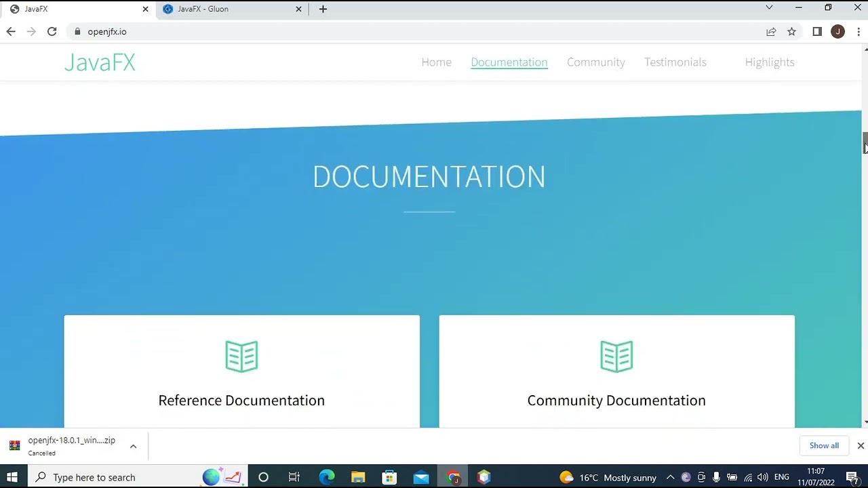The height and width of the screenshot is (488, 868).
Task: Open the Chrome profile J avatar
Action: coord(837,31)
